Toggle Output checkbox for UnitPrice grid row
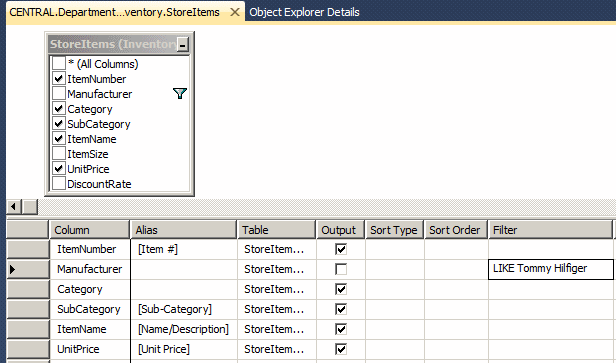The image size is (616, 363). [x=341, y=349]
